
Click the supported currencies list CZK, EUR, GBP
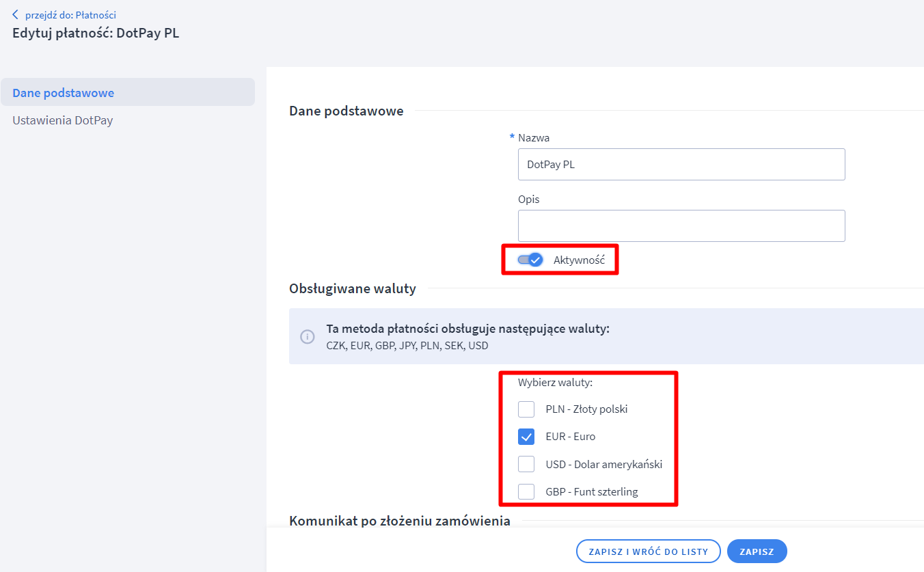coord(407,346)
